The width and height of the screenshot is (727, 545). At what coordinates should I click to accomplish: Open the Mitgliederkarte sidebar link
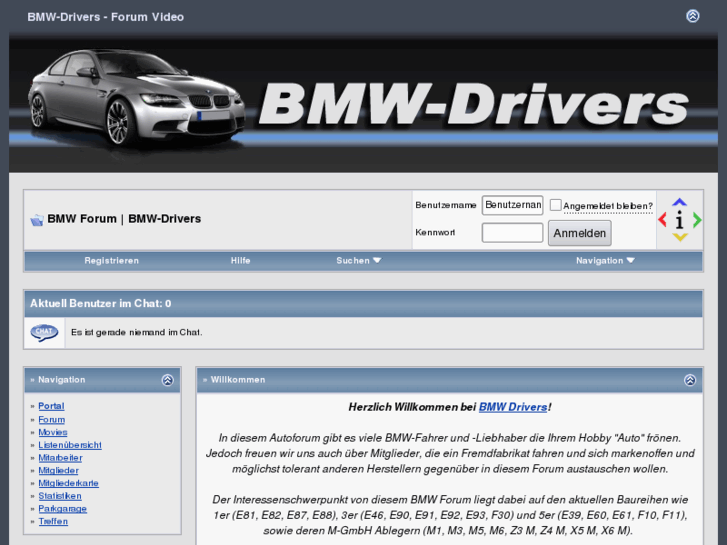(68, 483)
